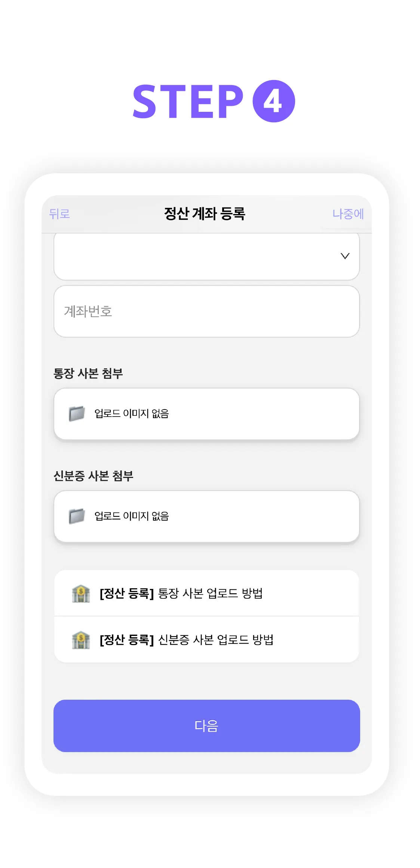Tap 나중에 to skip for now
Image resolution: width=420 pixels, height=868 pixels.
(347, 214)
